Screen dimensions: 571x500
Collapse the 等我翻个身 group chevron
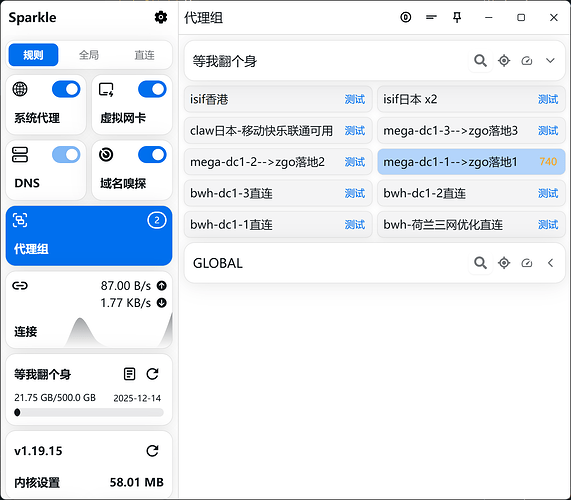550,60
